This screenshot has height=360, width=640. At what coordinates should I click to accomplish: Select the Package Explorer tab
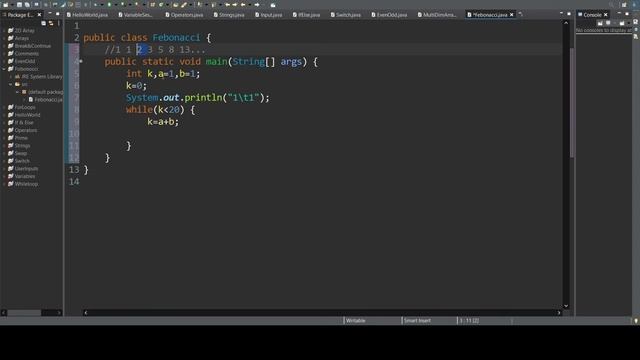20,15
